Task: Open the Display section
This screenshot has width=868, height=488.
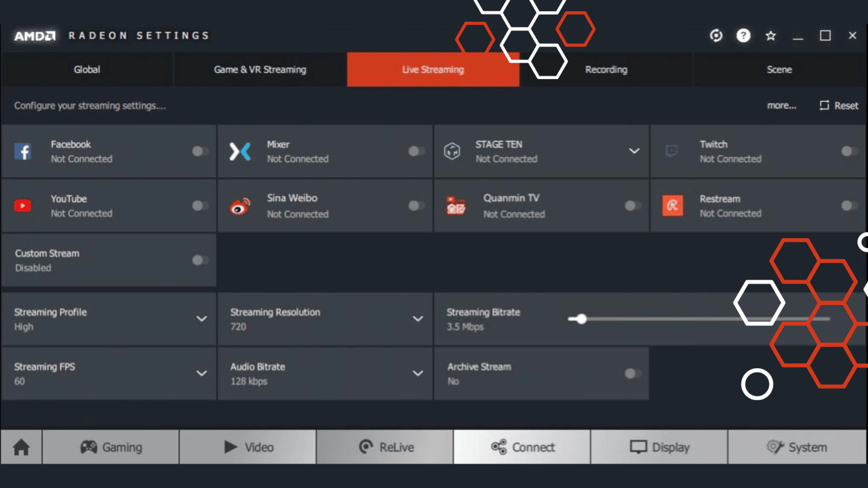Action: tap(659, 447)
